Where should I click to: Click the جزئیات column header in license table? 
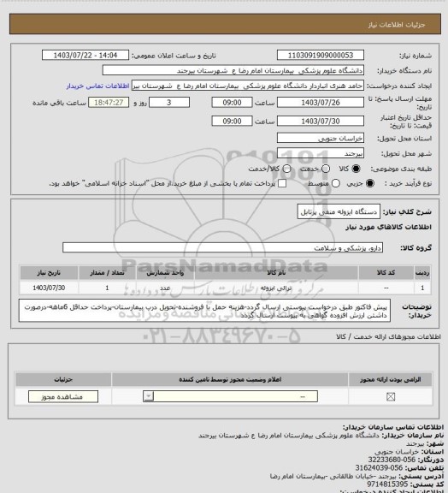click(63, 379)
